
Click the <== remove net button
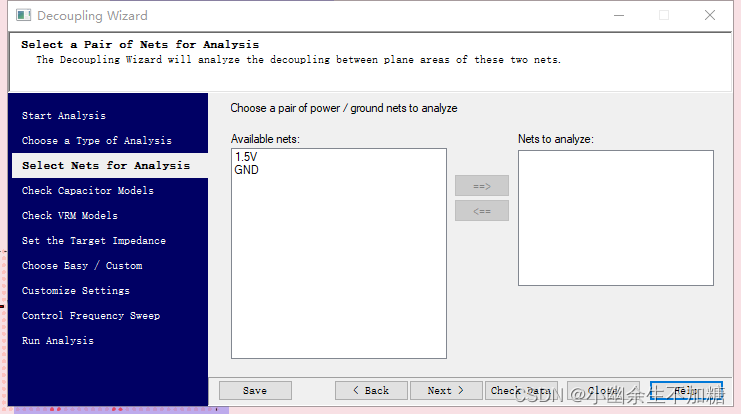coord(482,211)
